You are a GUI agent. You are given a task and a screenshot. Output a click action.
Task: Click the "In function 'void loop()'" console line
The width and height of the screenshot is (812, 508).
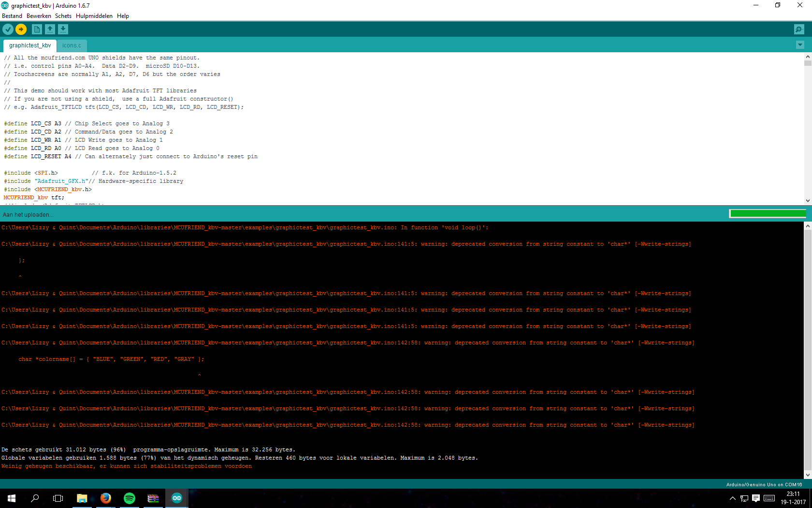click(245, 227)
